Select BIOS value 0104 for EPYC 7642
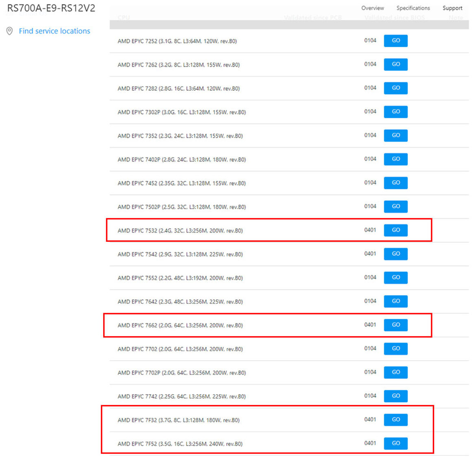This screenshot has width=476, height=458. pos(370,301)
